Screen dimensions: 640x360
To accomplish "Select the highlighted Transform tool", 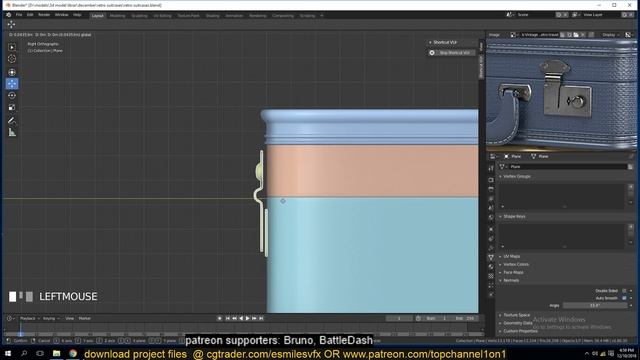I will click(12, 84).
